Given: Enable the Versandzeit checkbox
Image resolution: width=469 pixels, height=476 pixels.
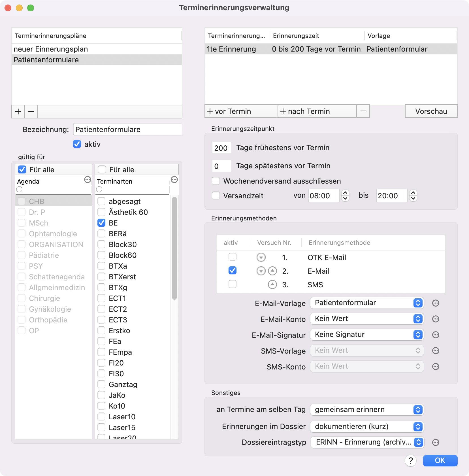Looking at the screenshot, I should pos(216,196).
